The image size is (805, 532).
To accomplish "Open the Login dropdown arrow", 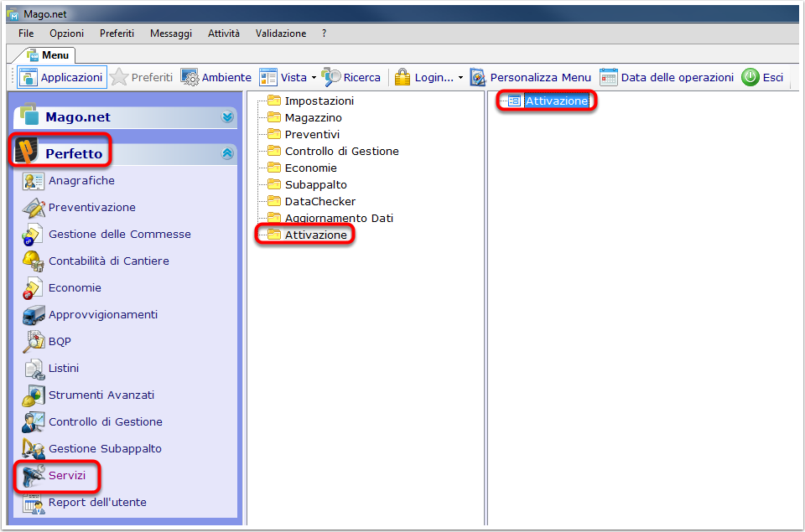I will pyautogui.click(x=460, y=78).
